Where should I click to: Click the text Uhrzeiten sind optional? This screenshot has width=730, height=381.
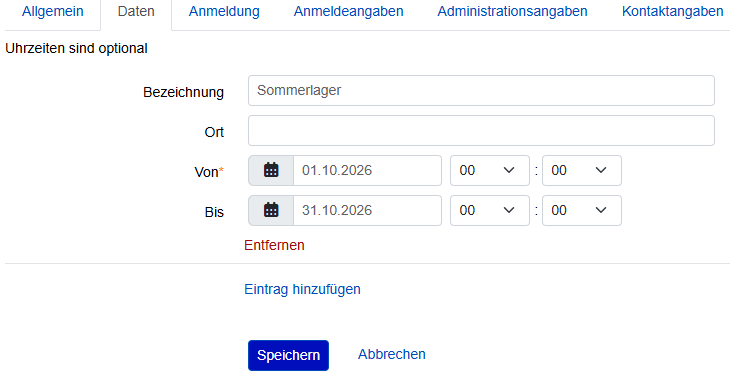pos(76,48)
